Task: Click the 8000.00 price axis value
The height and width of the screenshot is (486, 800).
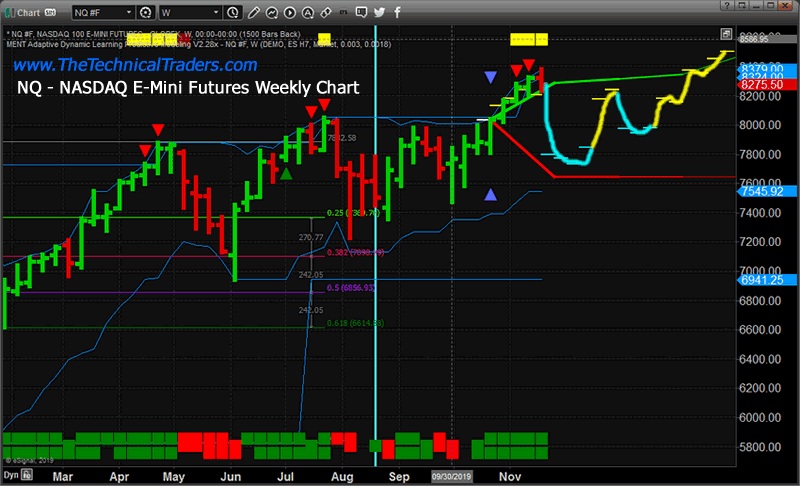Action: click(x=760, y=125)
